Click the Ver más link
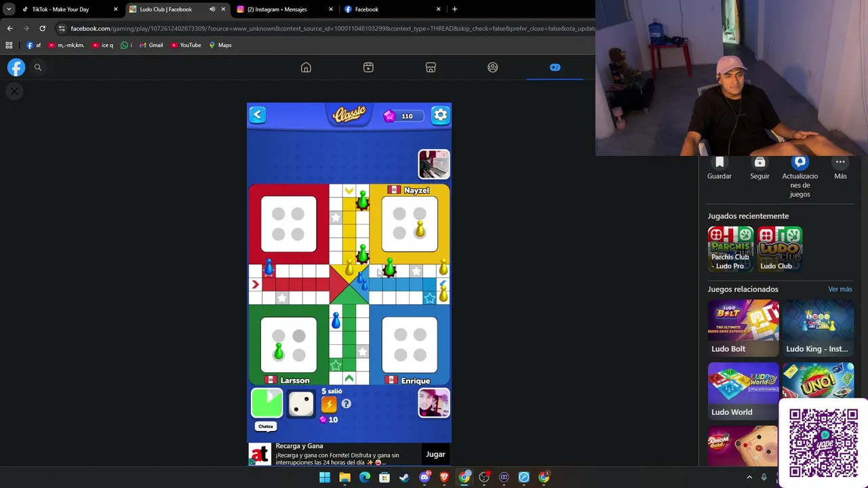This screenshot has width=868, height=488. (840, 289)
